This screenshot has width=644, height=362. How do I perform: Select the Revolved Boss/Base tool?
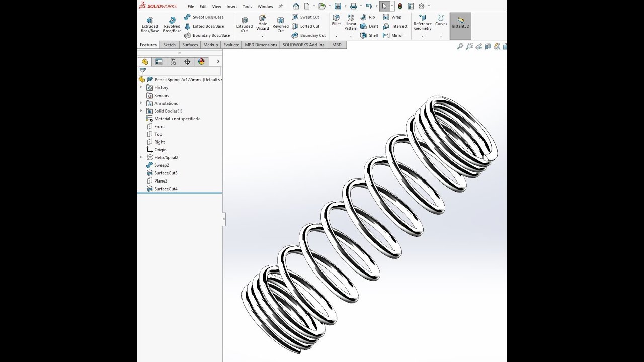[172, 24]
